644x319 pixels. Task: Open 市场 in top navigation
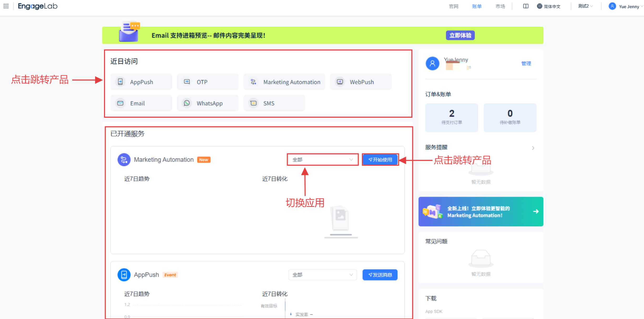[x=500, y=6]
